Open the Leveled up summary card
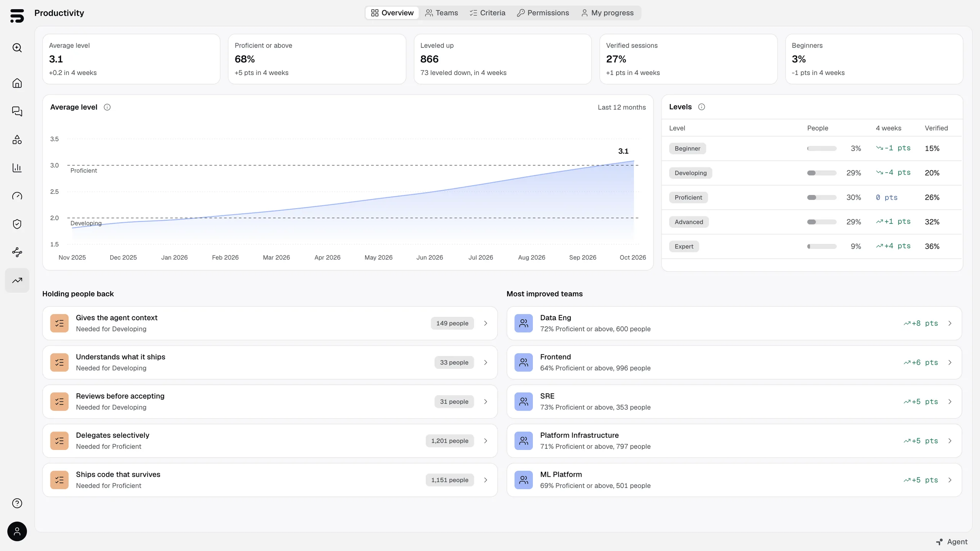 click(x=503, y=59)
